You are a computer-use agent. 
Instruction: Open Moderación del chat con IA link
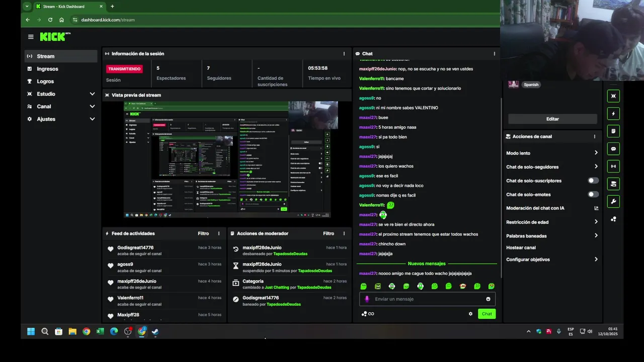pyautogui.click(x=552, y=208)
